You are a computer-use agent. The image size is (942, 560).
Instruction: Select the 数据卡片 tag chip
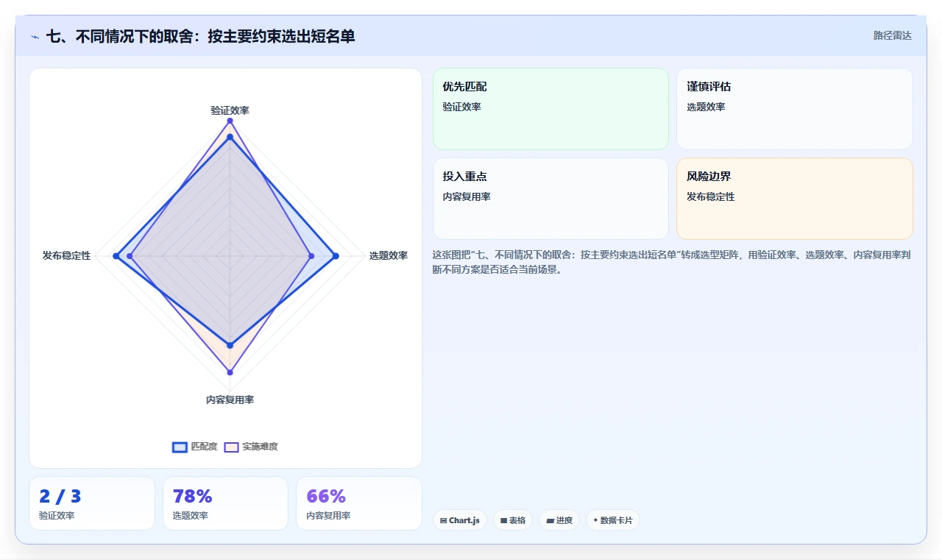point(613,520)
